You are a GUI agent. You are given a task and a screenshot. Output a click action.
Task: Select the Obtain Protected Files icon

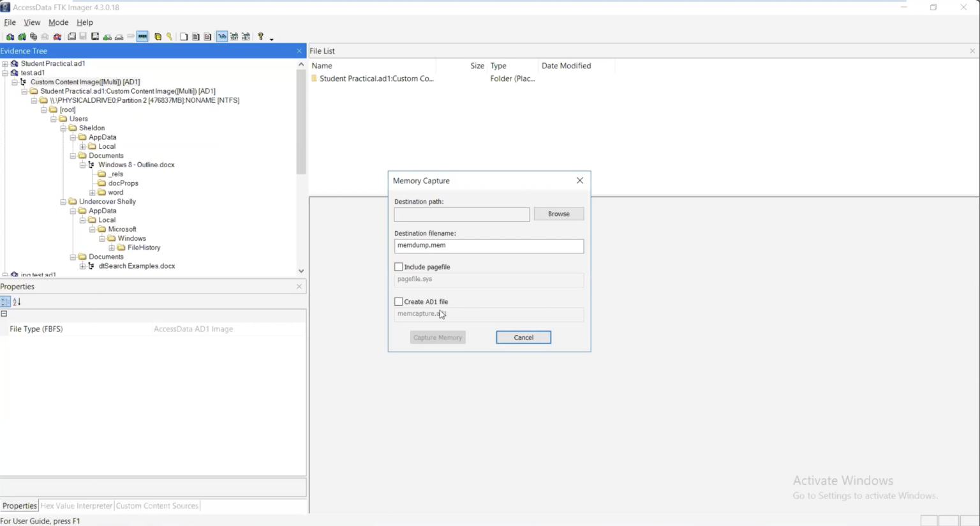coord(158,36)
